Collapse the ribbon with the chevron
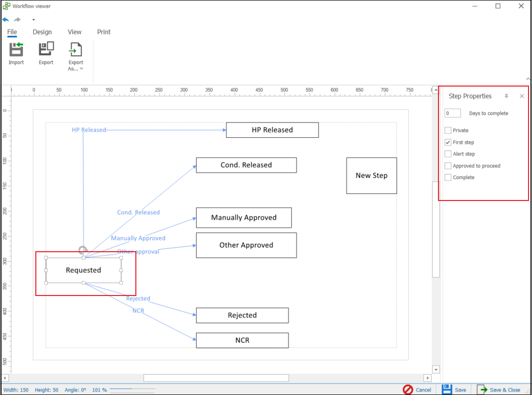This screenshot has height=395, width=532. coord(528,79)
